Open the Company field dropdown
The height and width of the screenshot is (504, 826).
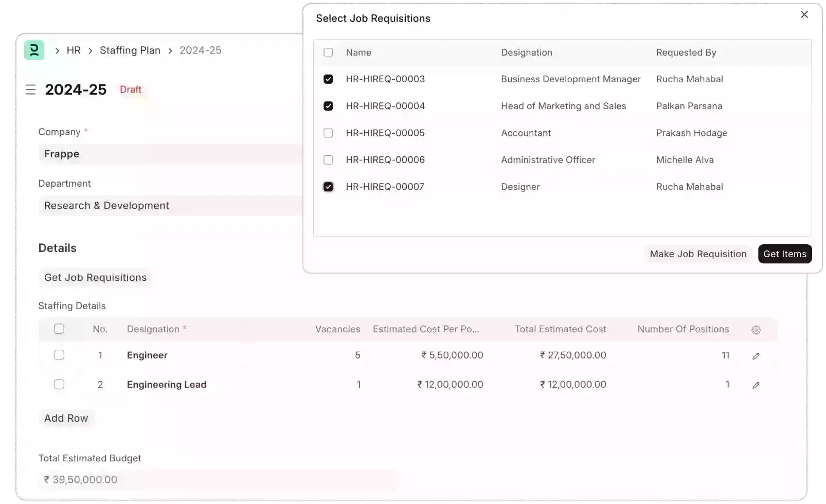pos(170,154)
